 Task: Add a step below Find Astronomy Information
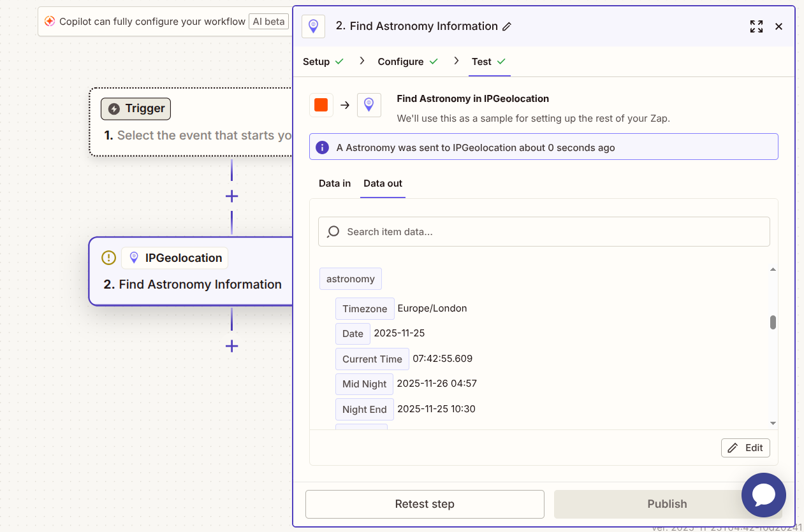(x=231, y=346)
